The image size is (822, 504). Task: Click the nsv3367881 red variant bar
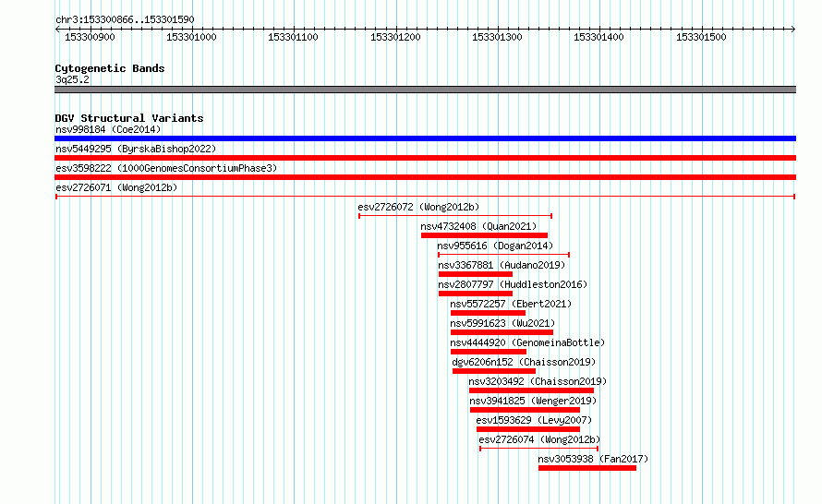click(x=476, y=274)
